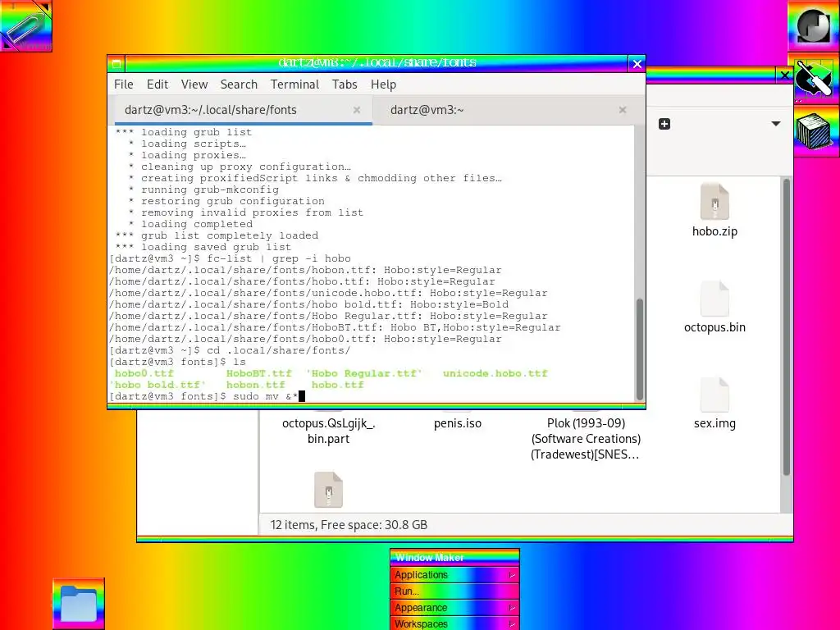The image size is (840, 630).
Task: Click hobon.ttf in the ls output
Action: (256, 386)
